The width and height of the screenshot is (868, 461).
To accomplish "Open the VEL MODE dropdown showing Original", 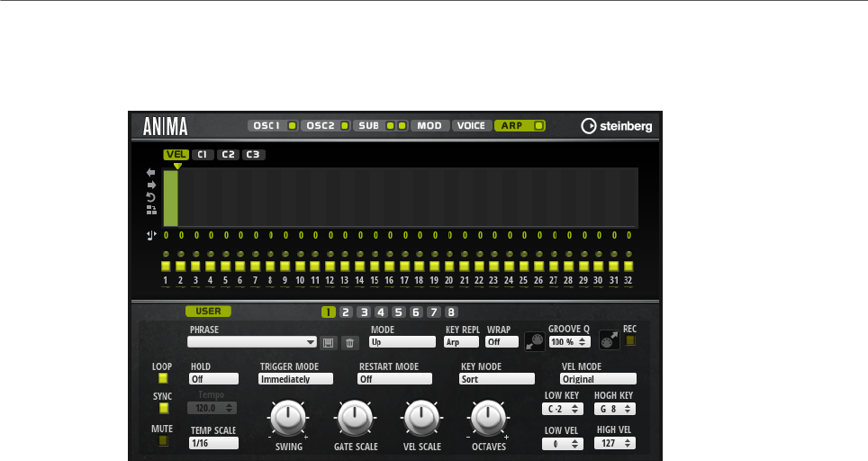I will [599, 379].
